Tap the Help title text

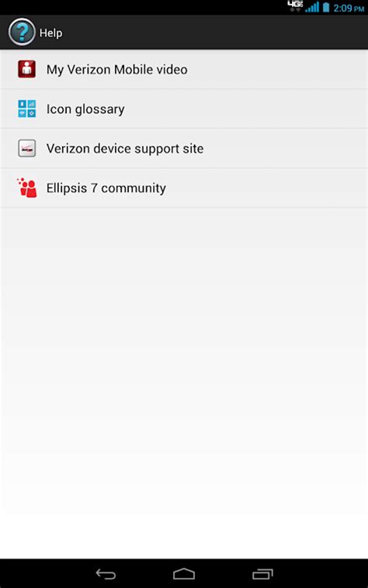(50, 33)
